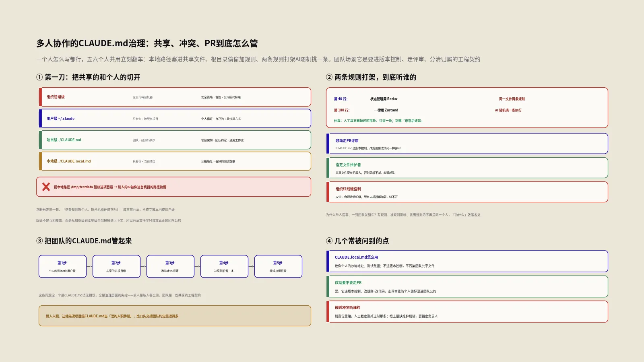This screenshot has height=362, width=644.
Task: Select the 组织管理级 row label
Action: point(56,97)
